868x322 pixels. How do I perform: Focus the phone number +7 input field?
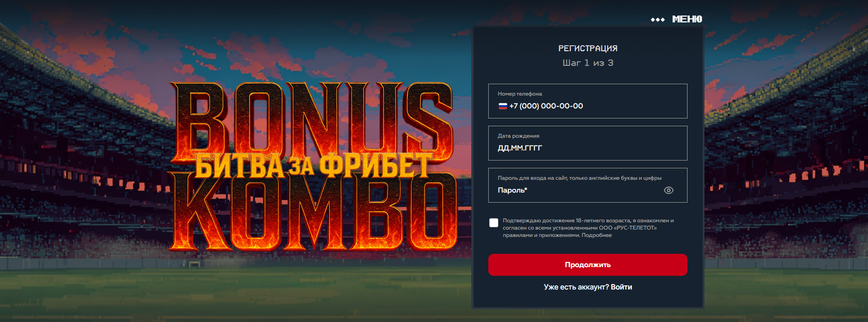(588, 101)
